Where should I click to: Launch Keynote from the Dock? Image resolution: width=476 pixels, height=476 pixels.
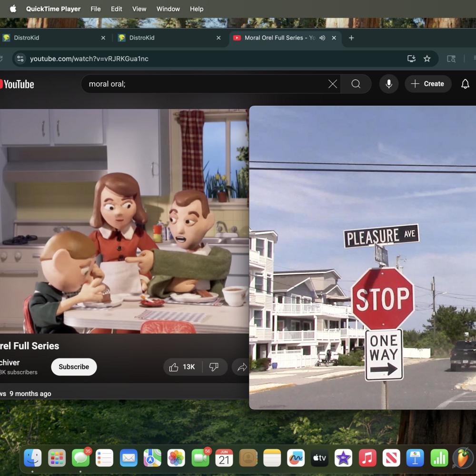415,457
